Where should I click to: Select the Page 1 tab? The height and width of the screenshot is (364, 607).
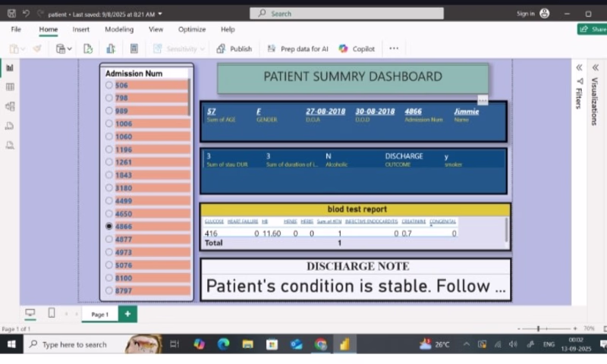click(100, 315)
